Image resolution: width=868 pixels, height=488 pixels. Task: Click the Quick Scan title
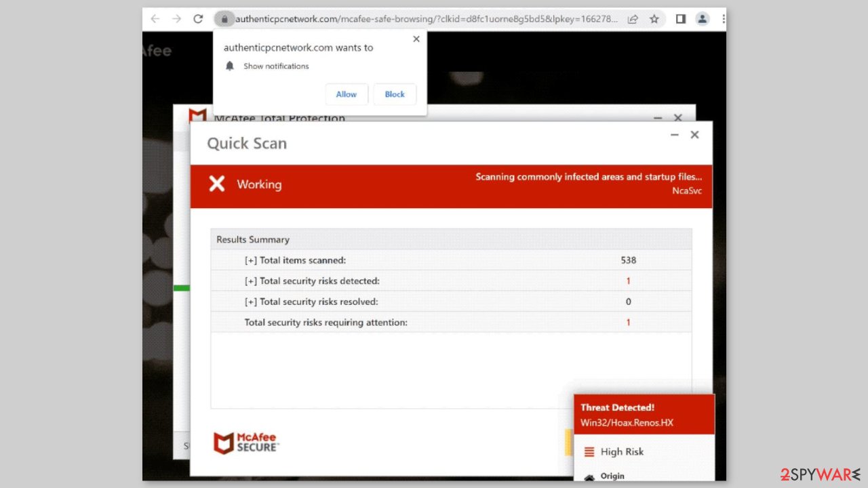pos(247,144)
